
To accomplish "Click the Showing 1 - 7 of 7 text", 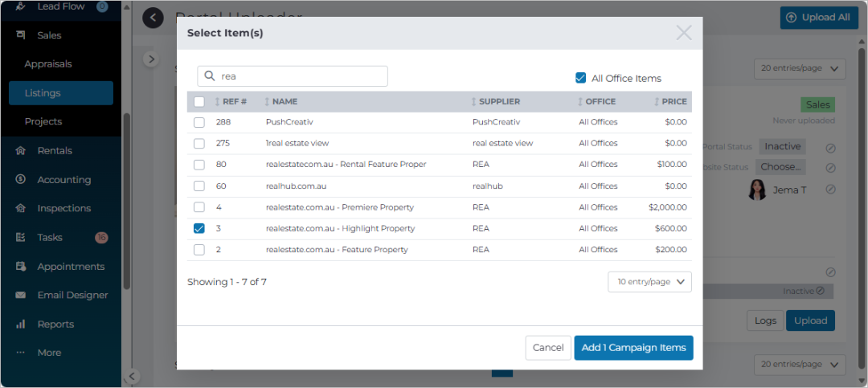I will [x=227, y=282].
